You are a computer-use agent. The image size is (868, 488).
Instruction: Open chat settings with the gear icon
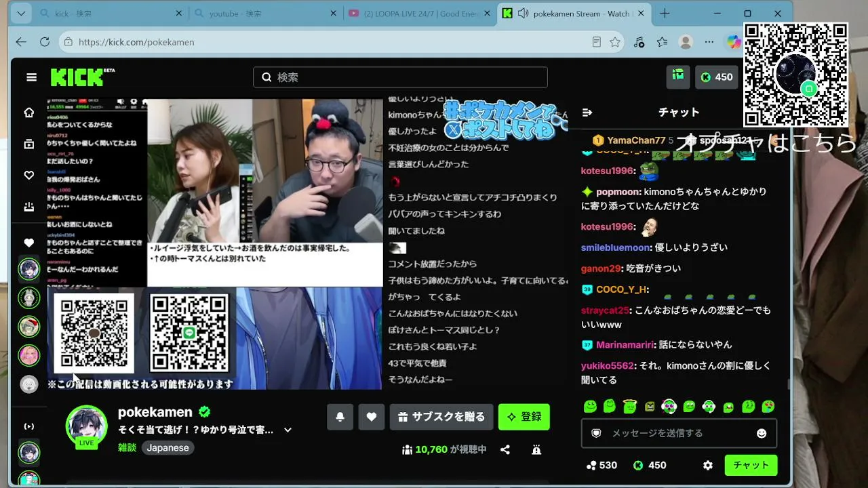[x=708, y=465]
